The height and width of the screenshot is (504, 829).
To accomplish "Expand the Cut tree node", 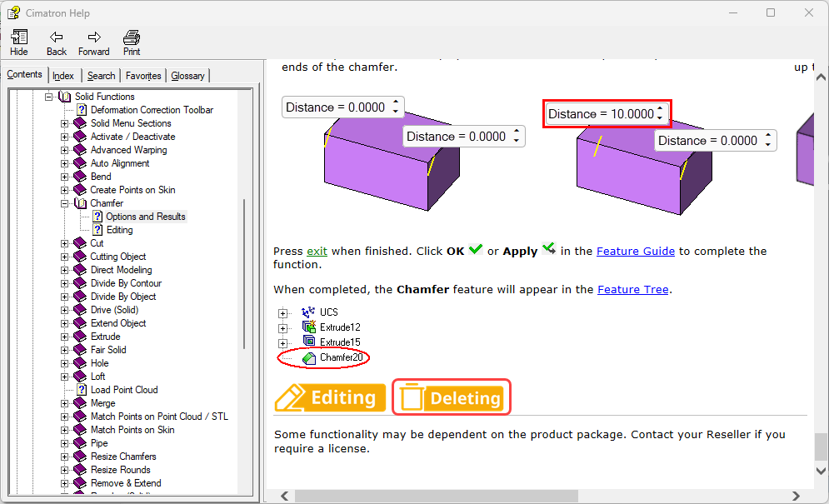I will (x=64, y=243).
